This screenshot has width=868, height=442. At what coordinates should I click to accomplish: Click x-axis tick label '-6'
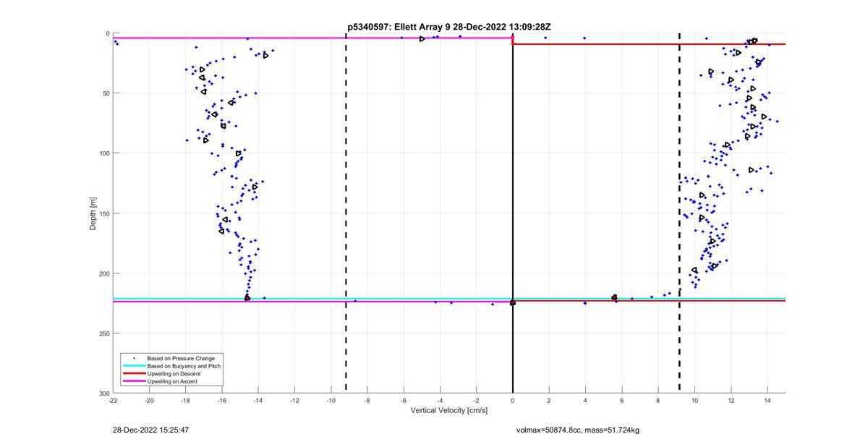404,400
